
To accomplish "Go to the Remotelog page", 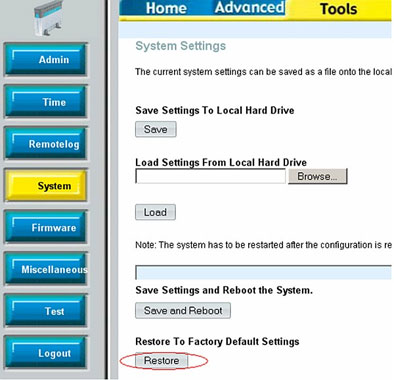I will click(45, 144).
